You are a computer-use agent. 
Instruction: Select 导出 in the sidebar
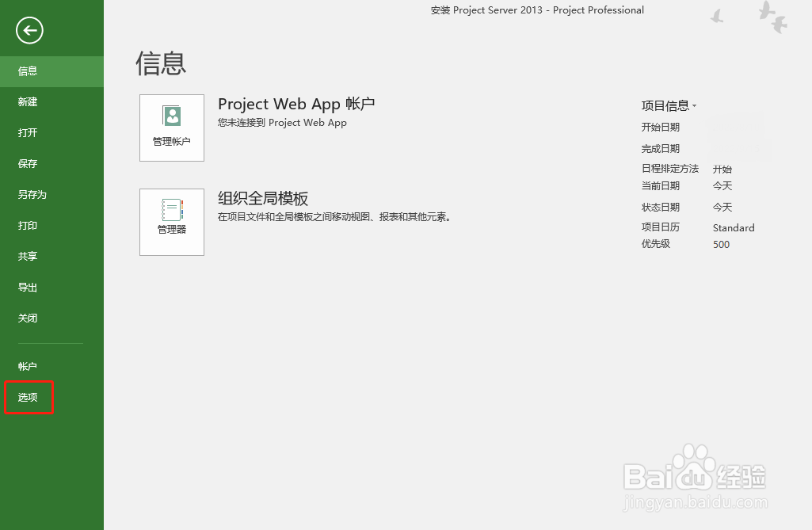(51, 288)
